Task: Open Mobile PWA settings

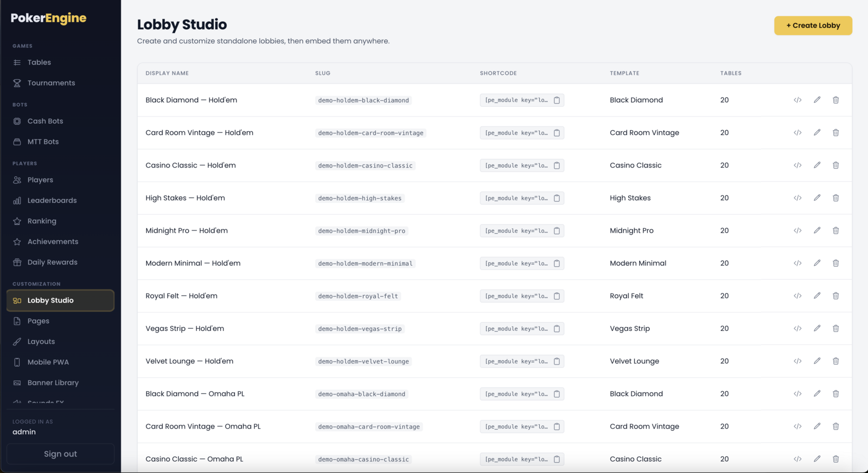Action: pos(60,362)
